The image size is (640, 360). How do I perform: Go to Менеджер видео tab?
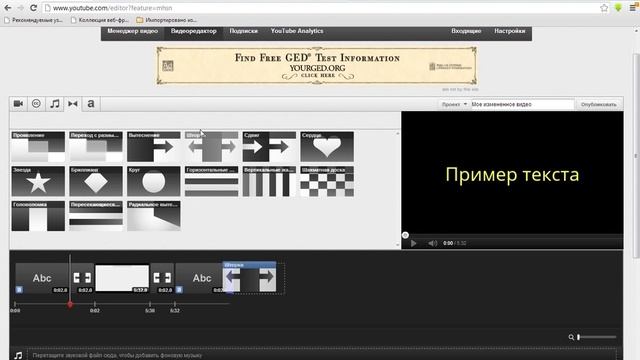(x=133, y=31)
